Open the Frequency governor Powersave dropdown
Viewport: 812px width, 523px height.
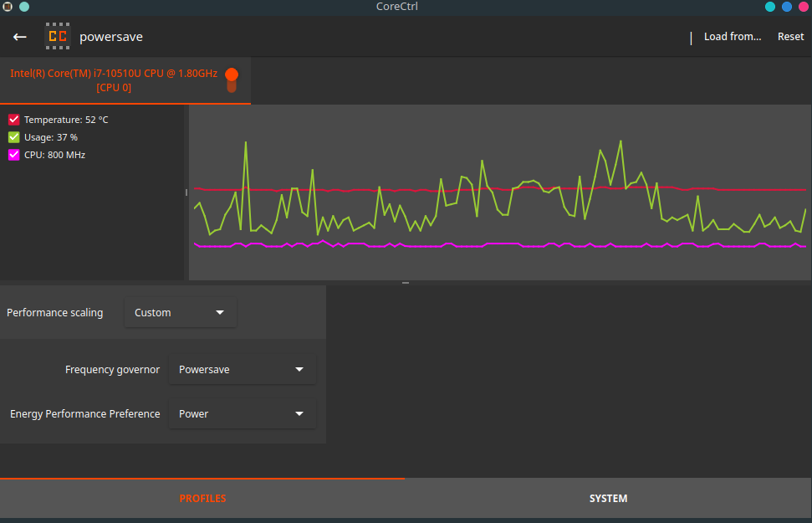coord(242,370)
